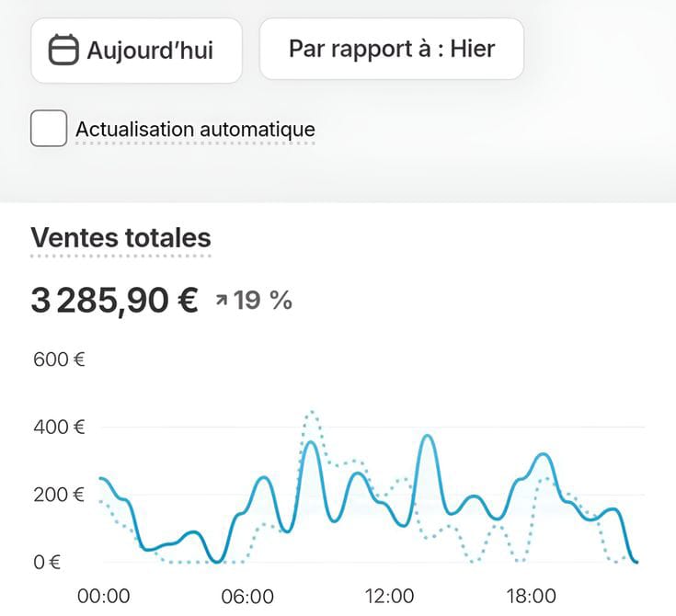Open the Aujourd'hui date range picker
Screen dimensions: 676x616
tap(137, 50)
